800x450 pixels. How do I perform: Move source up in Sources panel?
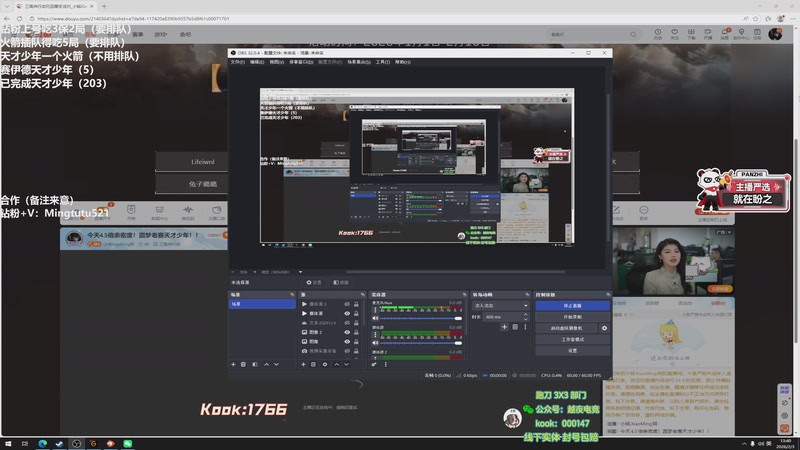(x=337, y=364)
